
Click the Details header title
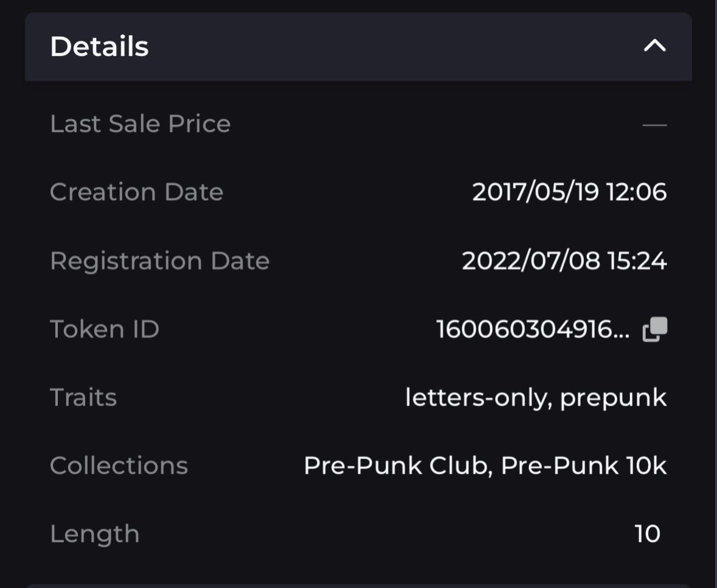point(99,46)
